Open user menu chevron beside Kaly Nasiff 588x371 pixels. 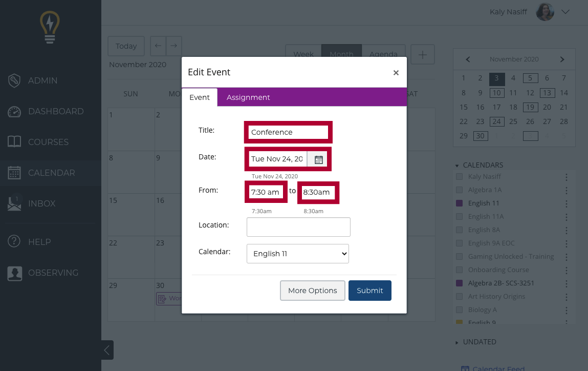coord(565,12)
